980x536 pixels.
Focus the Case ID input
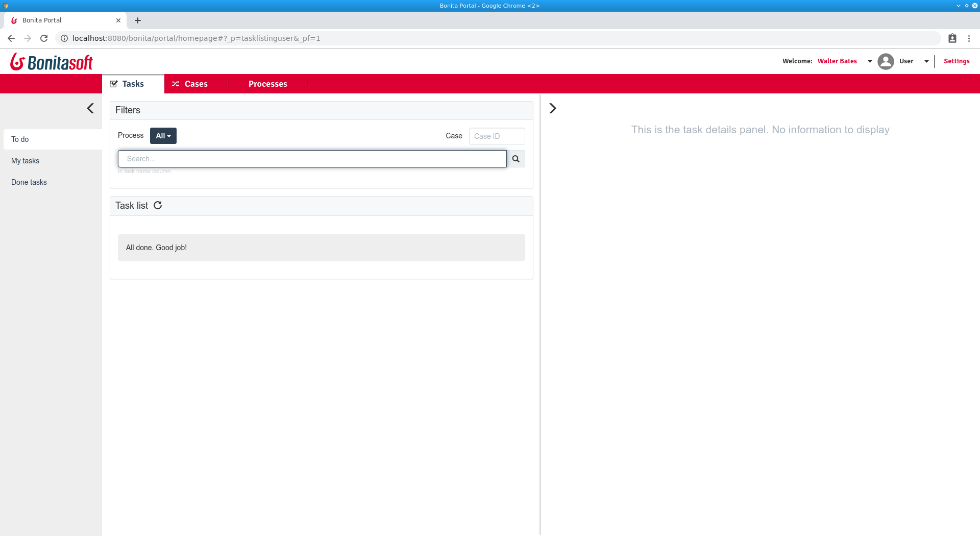[x=497, y=136]
